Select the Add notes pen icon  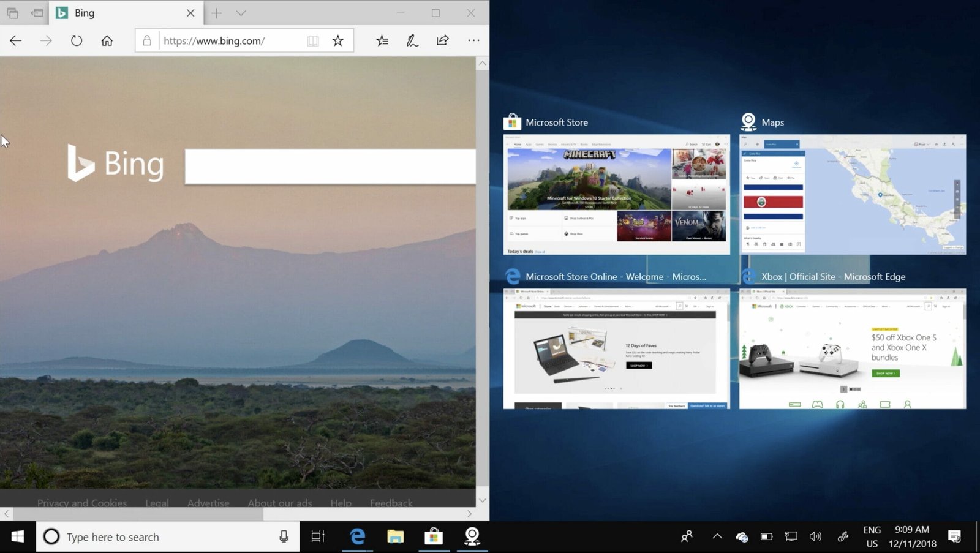[x=412, y=40]
